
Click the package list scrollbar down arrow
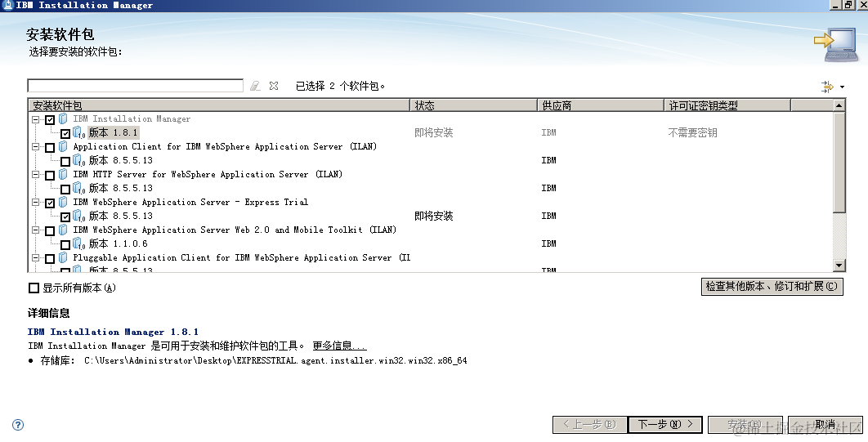point(839,266)
